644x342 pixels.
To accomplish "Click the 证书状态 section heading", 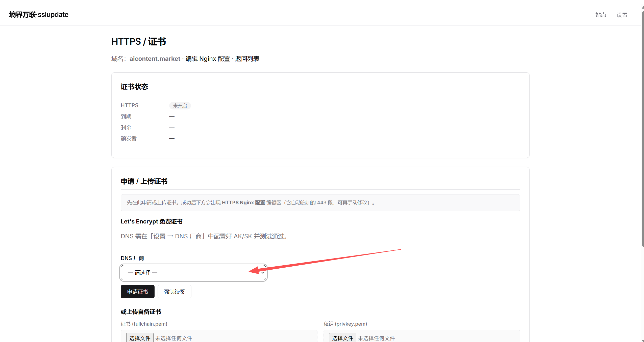I will 134,87.
